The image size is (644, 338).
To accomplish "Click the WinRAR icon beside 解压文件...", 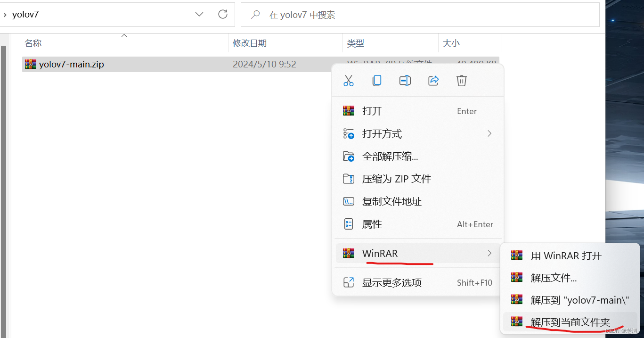I will tap(517, 278).
